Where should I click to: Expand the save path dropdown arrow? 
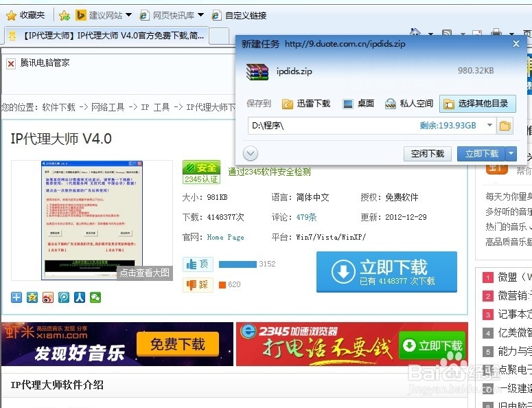(489, 125)
